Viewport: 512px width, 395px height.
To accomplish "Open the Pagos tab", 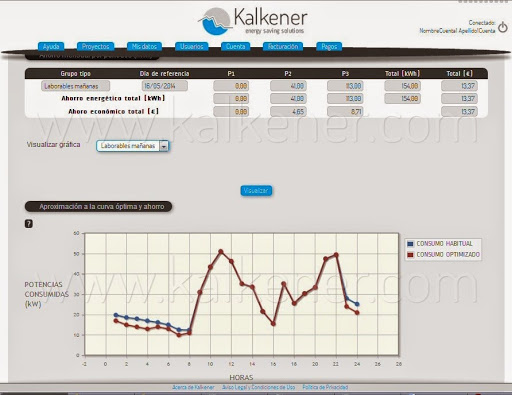I will pyautogui.click(x=329, y=46).
